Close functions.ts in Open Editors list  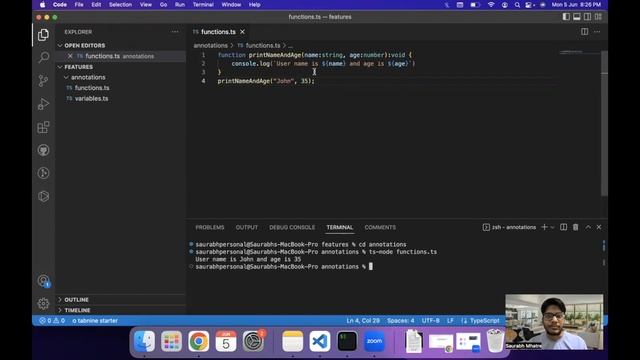[x=70, y=56]
